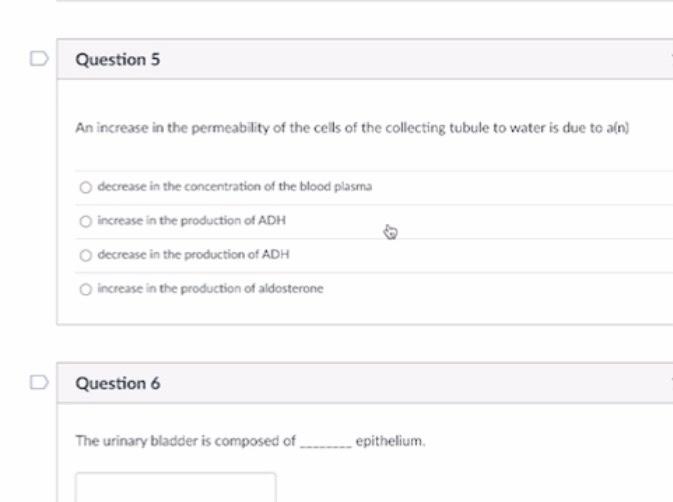Choose the increase in ADH production radio button
This screenshot has width=673, height=502.
86,221
